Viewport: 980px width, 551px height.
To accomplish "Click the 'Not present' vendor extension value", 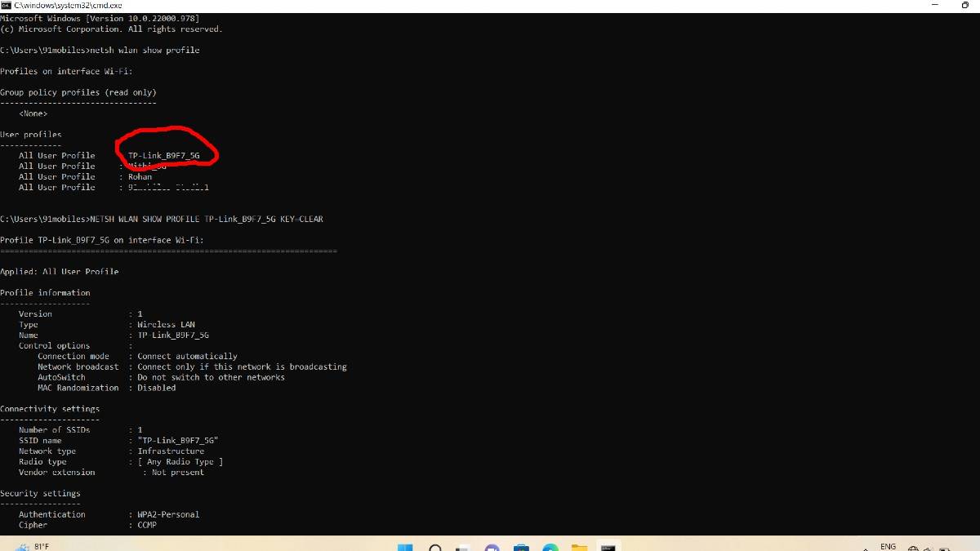I will pos(178,473).
